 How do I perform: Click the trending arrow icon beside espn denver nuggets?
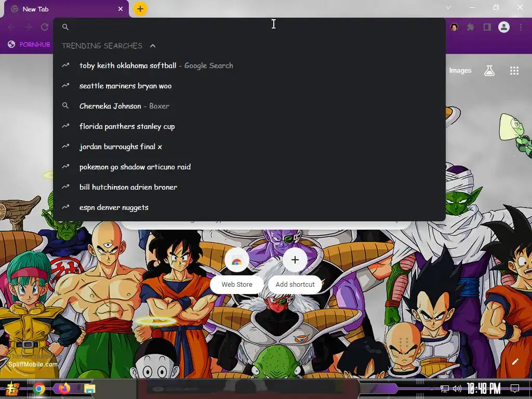(x=65, y=207)
